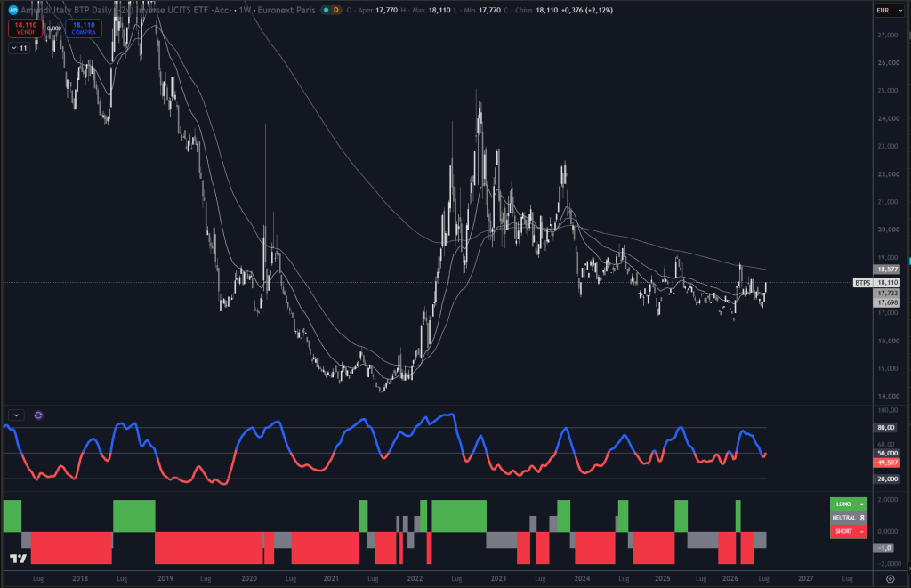Collapse the oscillator pane legend chevron
This screenshot has height=588, width=911.
pos(16,415)
